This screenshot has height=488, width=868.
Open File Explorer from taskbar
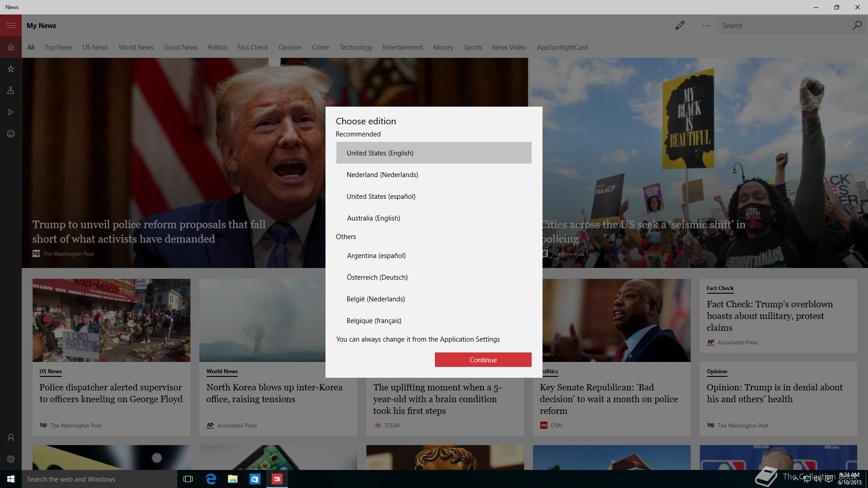click(233, 479)
